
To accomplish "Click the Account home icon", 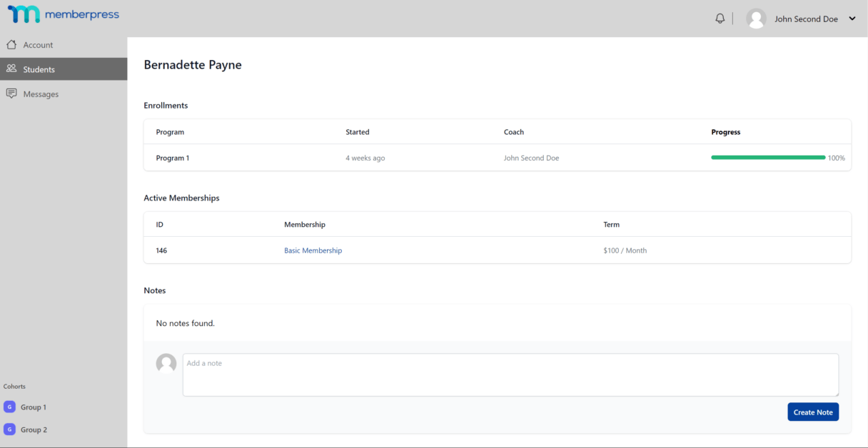I will (11, 44).
